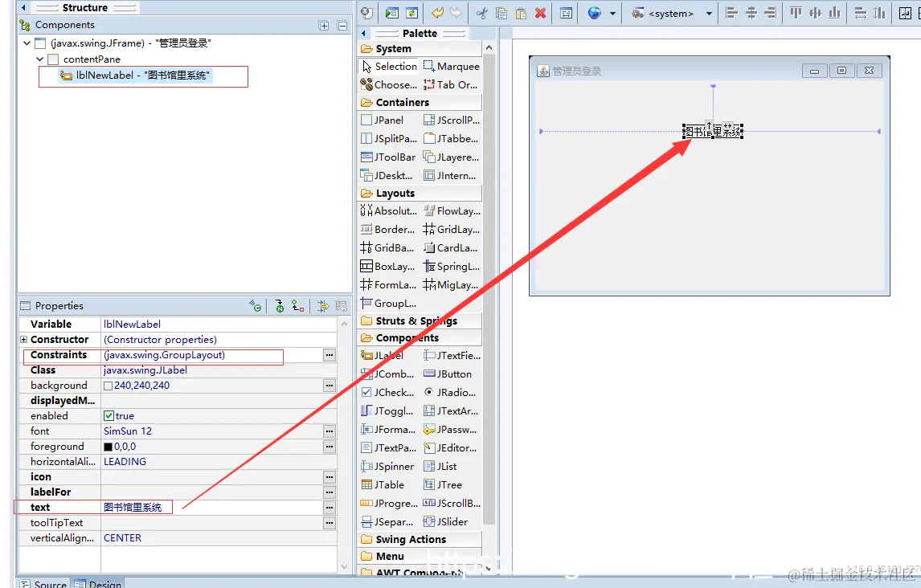The width and height of the screenshot is (921, 588).
Task: Click the foreground black color swatch
Action: (x=108, y=447)
